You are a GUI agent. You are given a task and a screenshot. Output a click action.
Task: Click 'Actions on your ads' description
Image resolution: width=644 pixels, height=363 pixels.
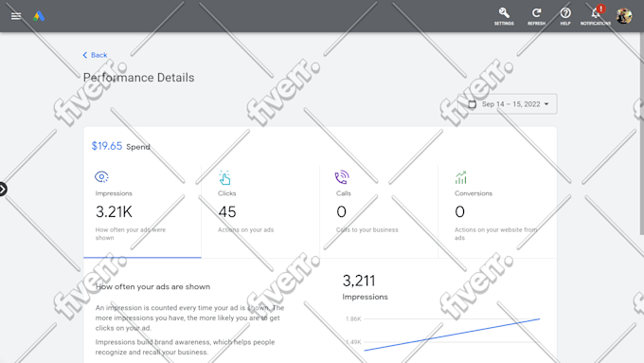point(245,229)
